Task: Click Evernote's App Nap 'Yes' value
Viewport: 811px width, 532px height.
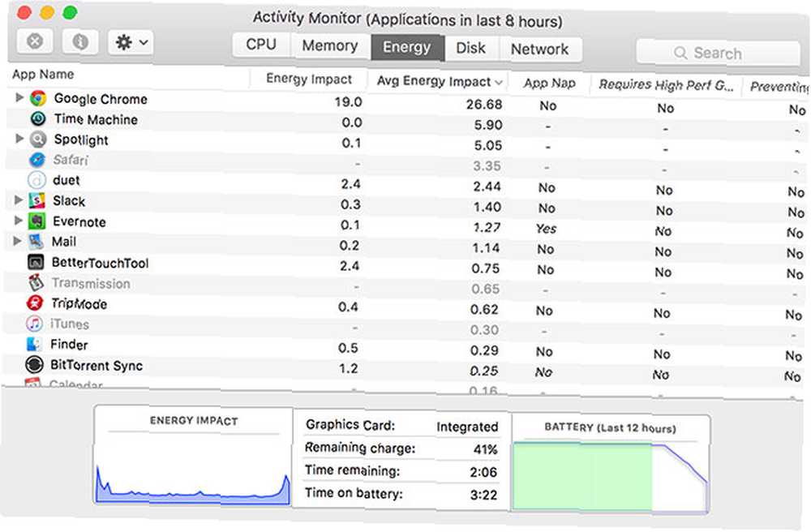Action: [546, 229]
